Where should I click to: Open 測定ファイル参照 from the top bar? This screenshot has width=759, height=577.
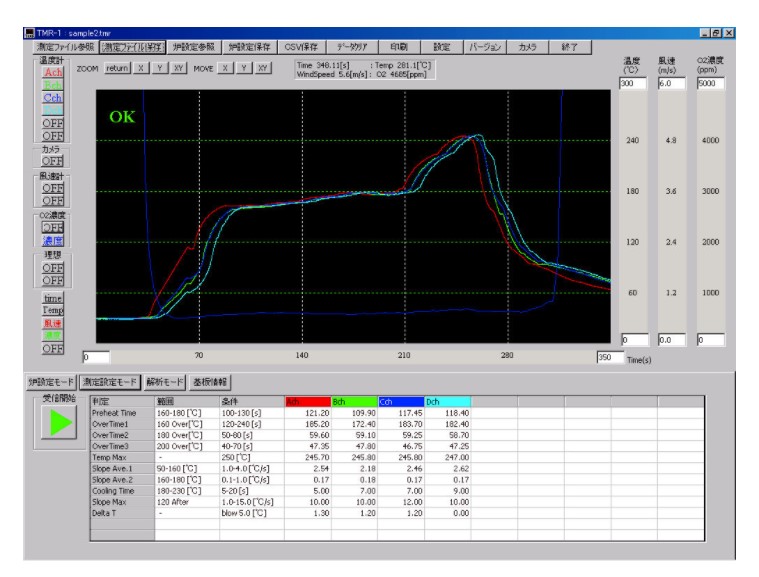[65, 47]
